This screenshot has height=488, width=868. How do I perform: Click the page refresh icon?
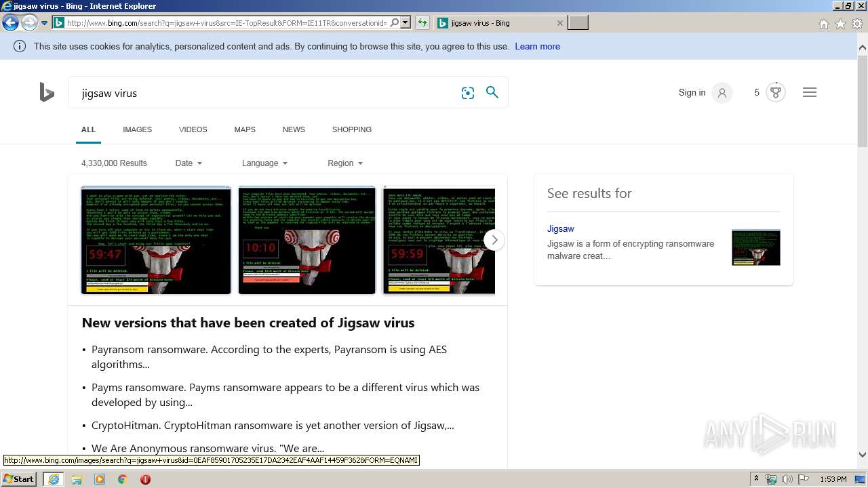click(422, 23)
